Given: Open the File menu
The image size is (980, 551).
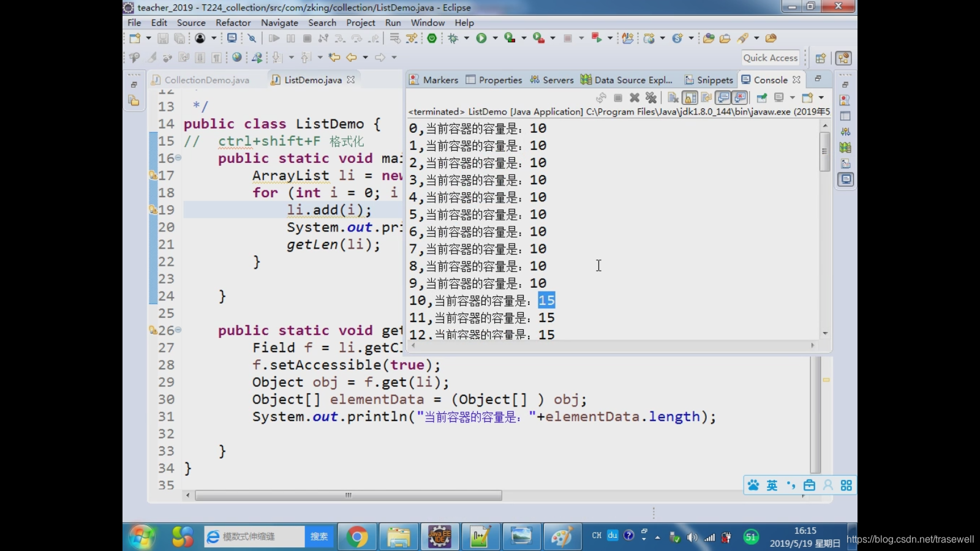Looking at the screenshot, I should (134, 23).
